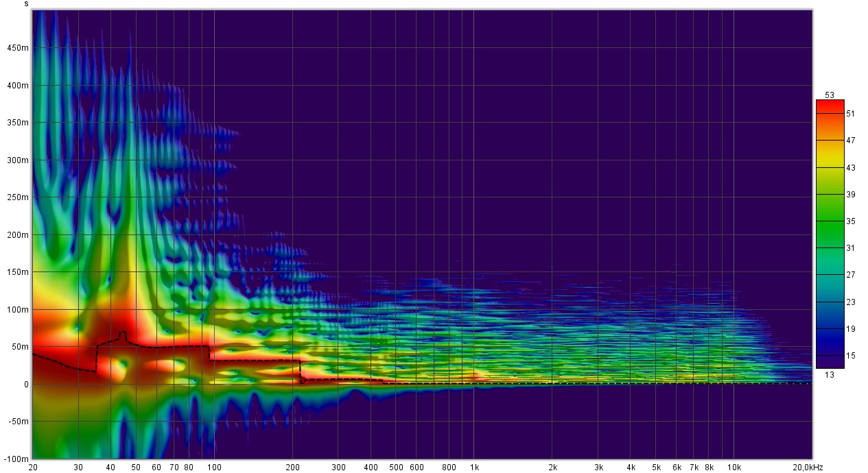Click the 1k frequency axis label

coord(474,468)
